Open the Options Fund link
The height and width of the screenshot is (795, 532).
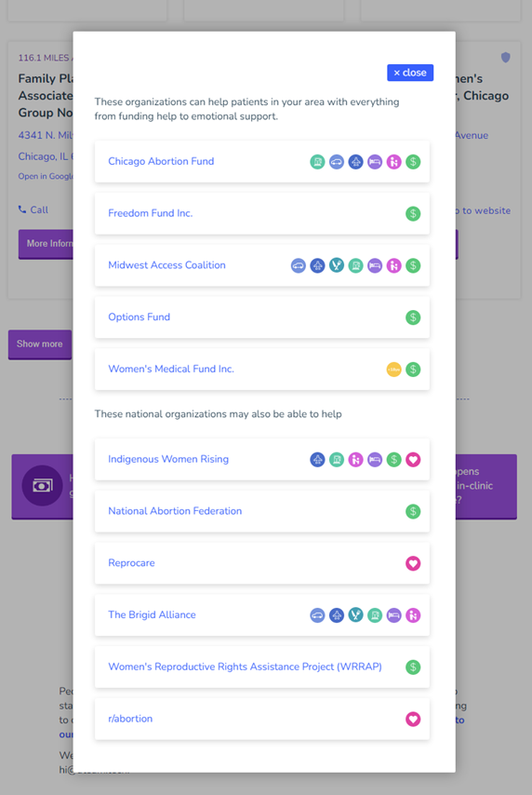pos(139,317)
